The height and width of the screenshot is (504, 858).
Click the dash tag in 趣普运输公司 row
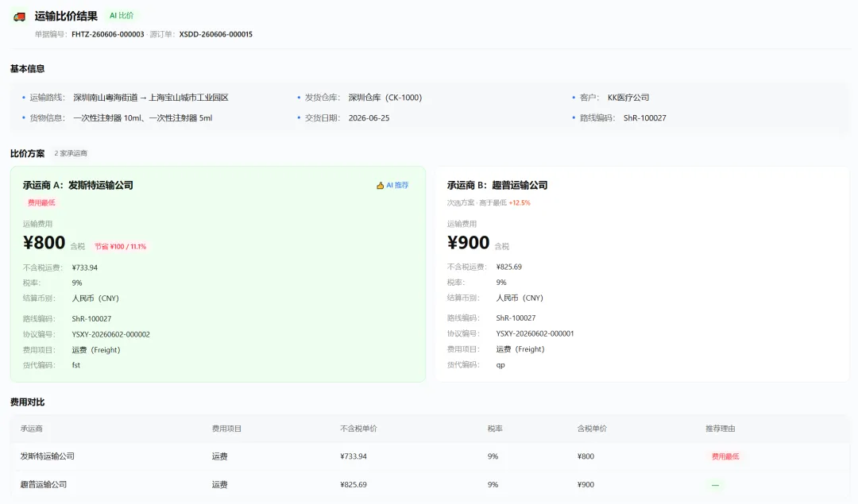(715, 485)
